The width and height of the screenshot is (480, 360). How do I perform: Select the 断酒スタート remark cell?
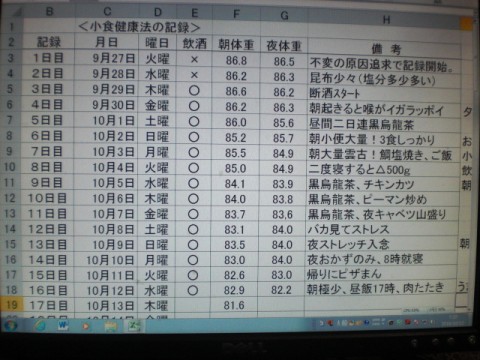[x=384, y=93]
